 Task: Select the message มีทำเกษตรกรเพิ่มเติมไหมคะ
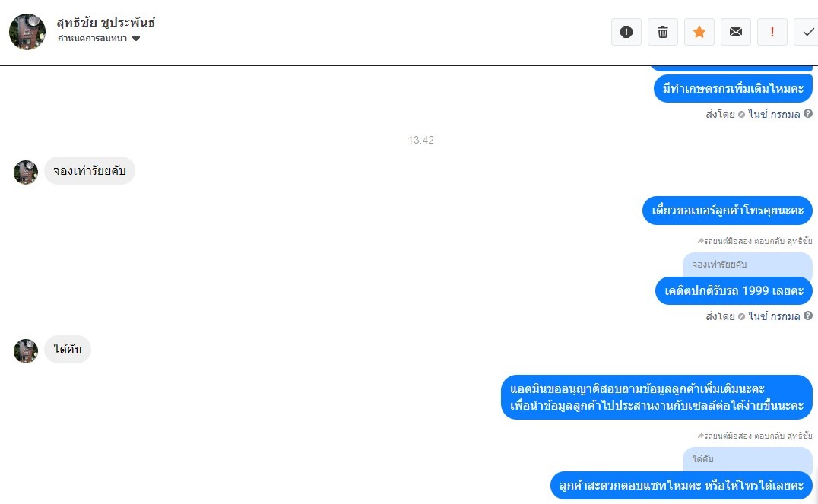point(733,89)
